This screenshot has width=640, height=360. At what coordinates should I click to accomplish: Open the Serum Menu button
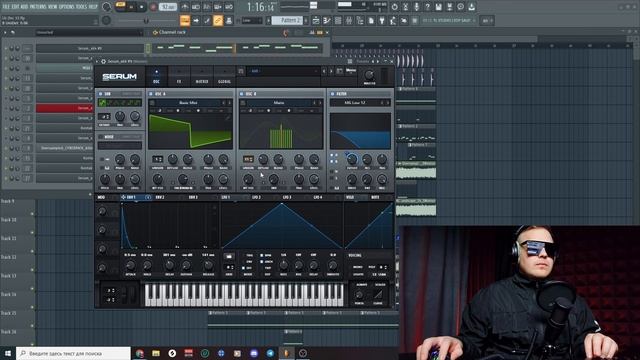click(x=351, y=71)
